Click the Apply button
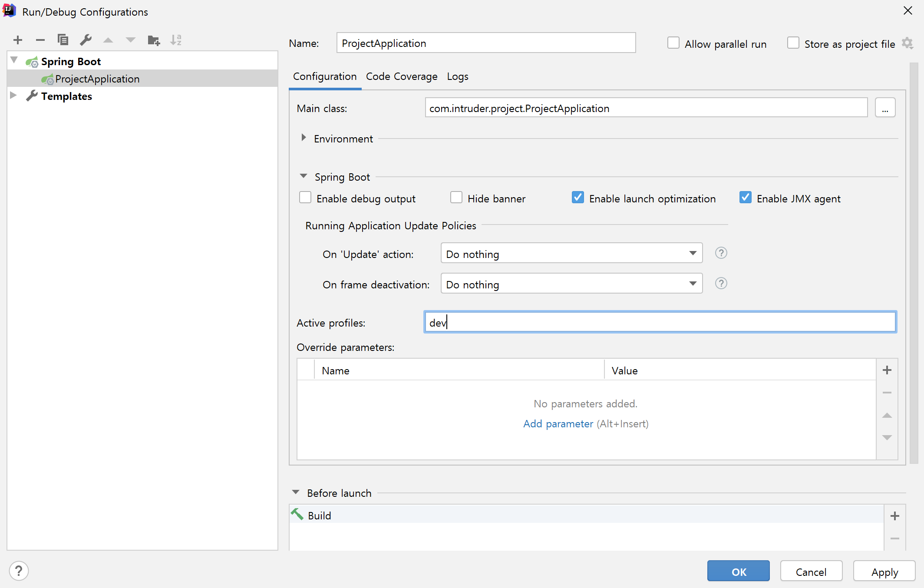 pyautogui.click(x=884, y=571)
